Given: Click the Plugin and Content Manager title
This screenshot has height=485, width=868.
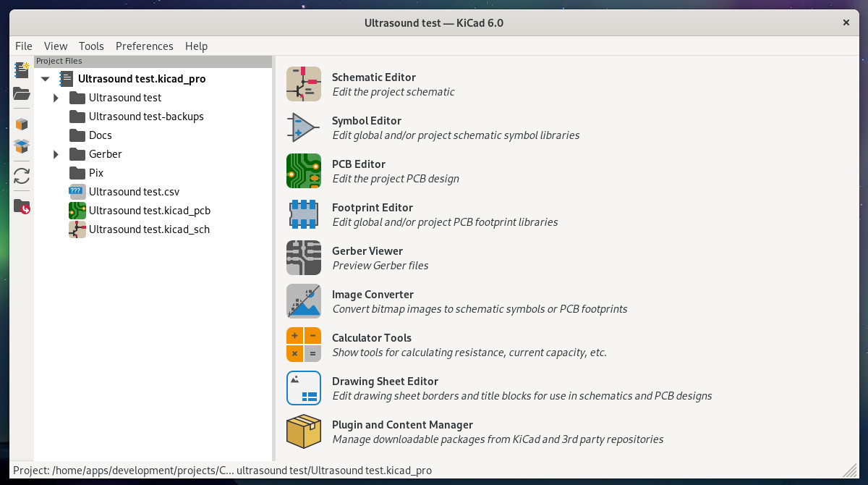Looking at the screenshot, I should (x=402, y=425).
